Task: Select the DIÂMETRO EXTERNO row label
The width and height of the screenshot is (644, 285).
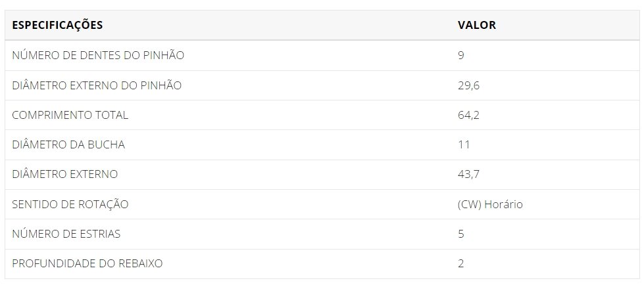Action: (65, 174)
